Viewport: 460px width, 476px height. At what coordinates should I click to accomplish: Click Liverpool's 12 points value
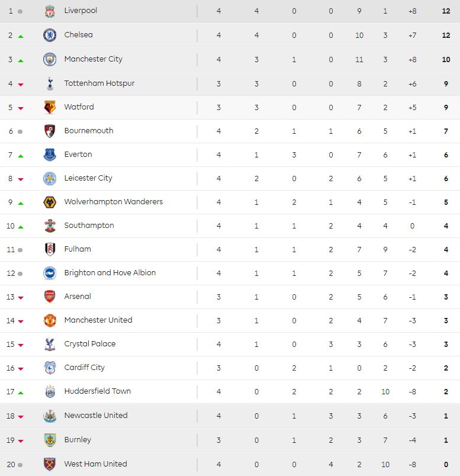(446, 11)
